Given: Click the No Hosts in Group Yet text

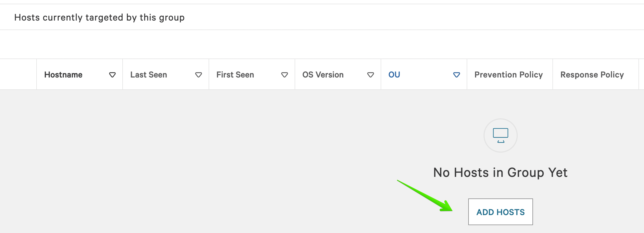Looking at the screenshot, I should (x=500, y=173).
